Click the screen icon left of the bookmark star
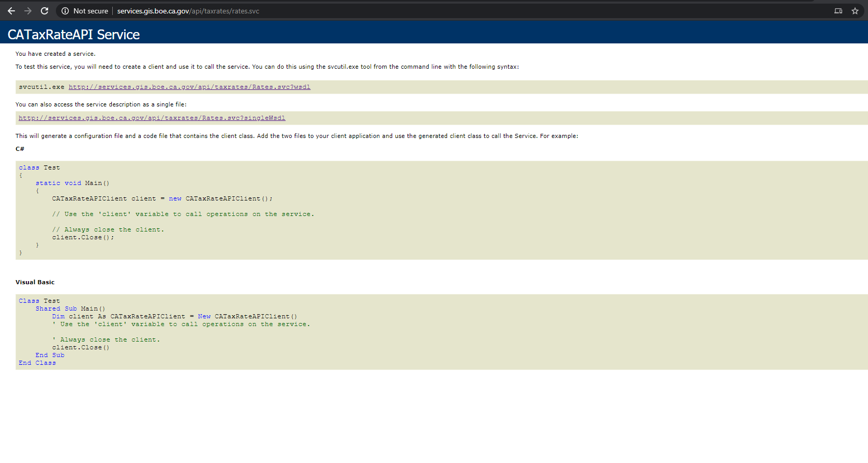This screenshot has height=463, width=868. coord(838,11)
